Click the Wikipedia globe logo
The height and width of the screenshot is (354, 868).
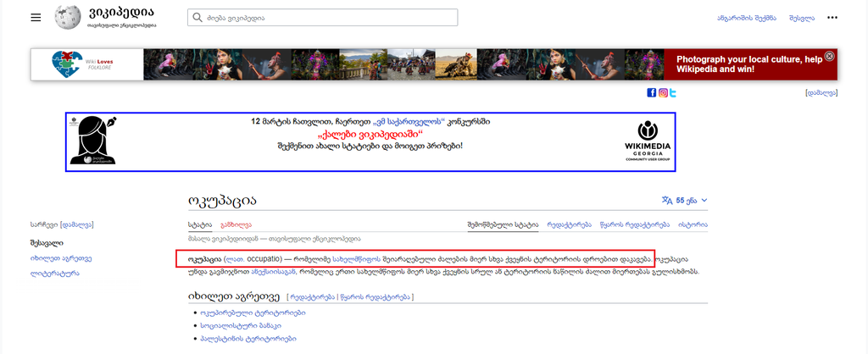tap(68, 17)
